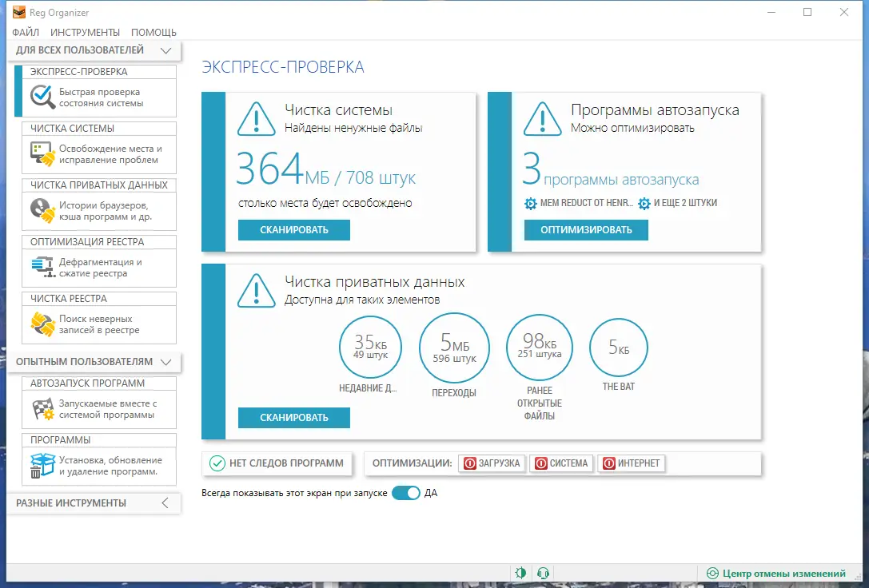Click И ЕЩЕ 2 ШТУКИ text
869x588 pixels.
tap(686, 203)
